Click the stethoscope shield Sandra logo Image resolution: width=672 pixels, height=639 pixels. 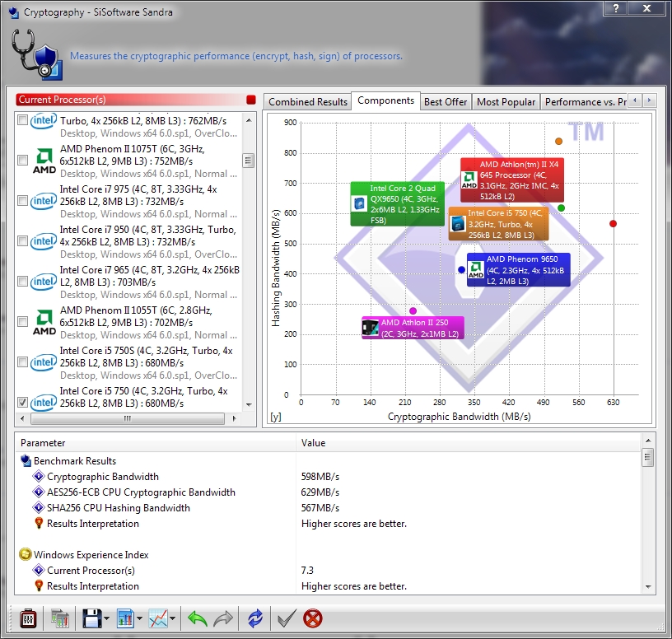37,54
